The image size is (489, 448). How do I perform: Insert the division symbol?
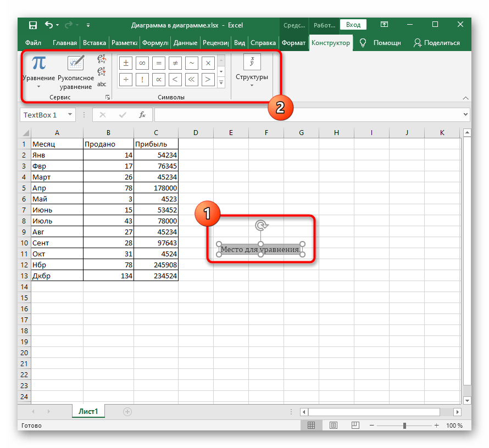point(125,80)
